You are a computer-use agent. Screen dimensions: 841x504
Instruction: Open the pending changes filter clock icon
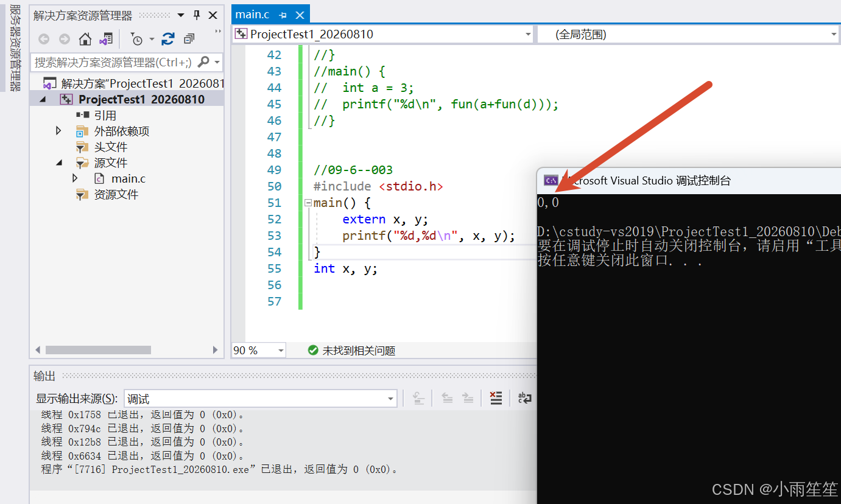coord(136,39)
